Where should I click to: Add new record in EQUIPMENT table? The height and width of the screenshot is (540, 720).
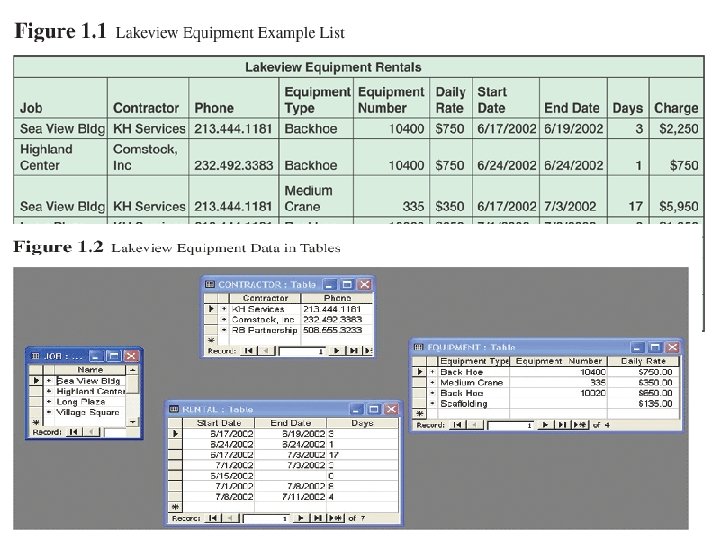[580, 425]
